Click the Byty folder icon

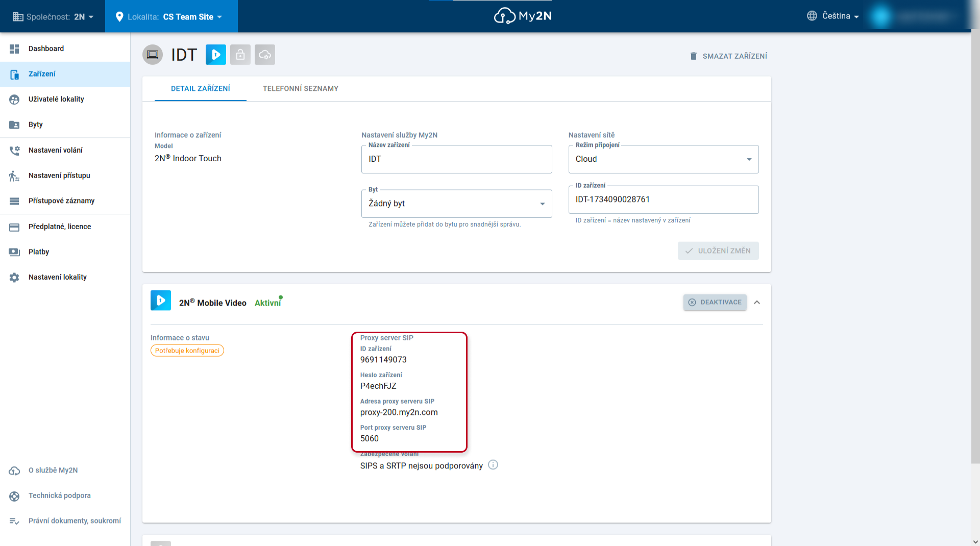(14, 125)
